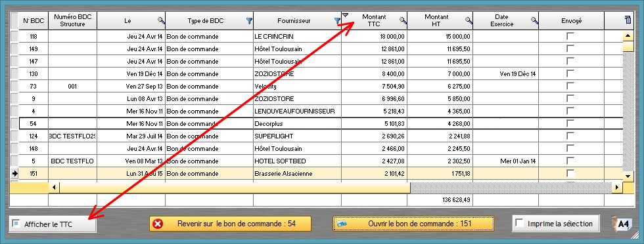Check the Envoyé box for Decorplus row
The width and height of the screenshot is (644, 244).
pos(570,123)
